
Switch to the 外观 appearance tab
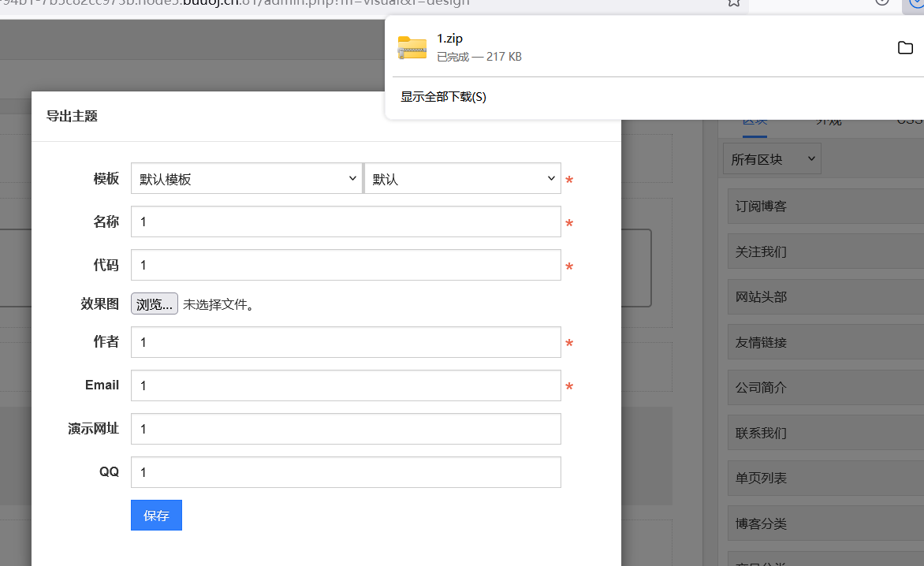tap(828, 121)
